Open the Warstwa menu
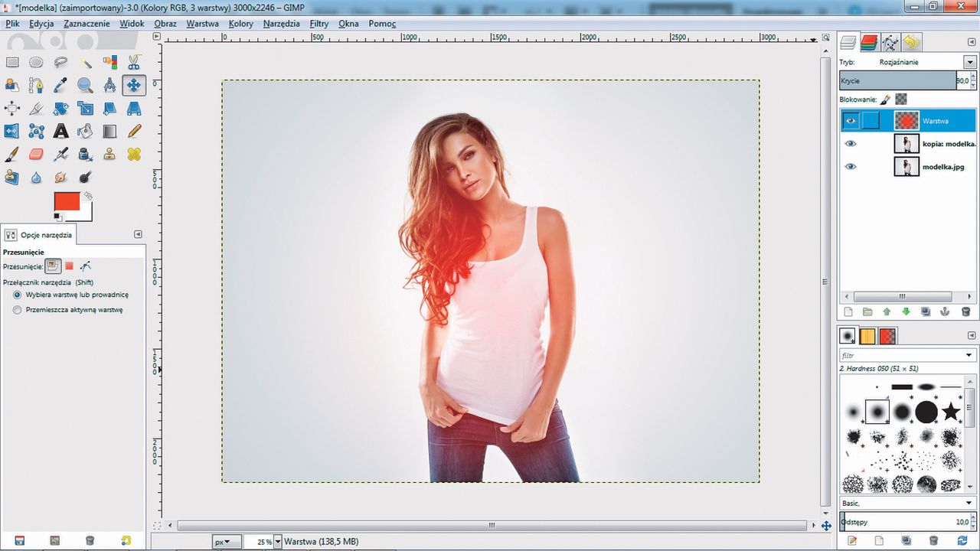980x551 pixels. [202, 24]
